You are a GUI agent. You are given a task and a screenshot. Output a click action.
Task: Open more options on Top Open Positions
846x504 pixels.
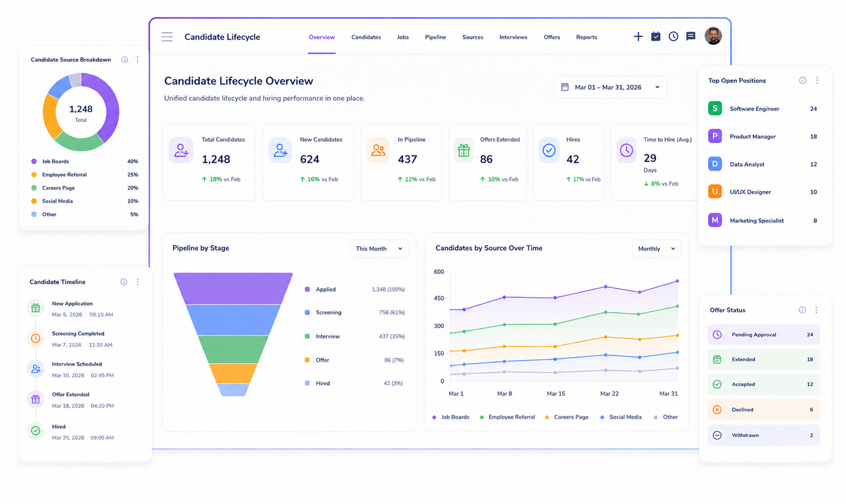(817, 80)
